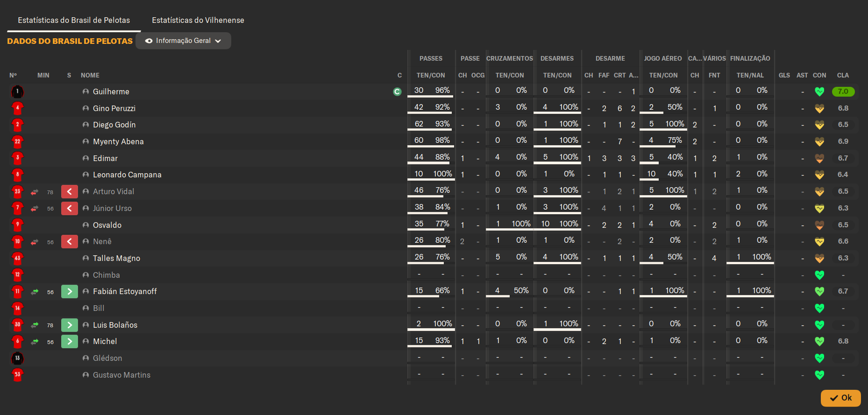
Task: Click the red substitution chevron for Nenê
Action: [70, 241]
